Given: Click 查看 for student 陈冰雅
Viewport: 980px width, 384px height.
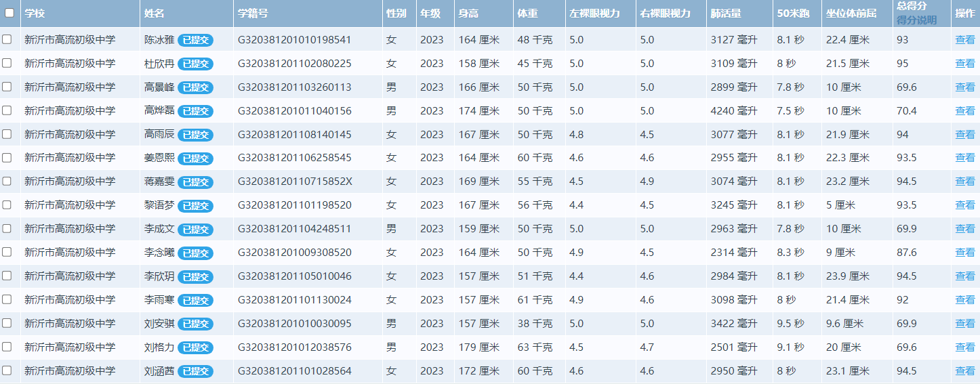Looking at the screenshot, I should 964,40.
